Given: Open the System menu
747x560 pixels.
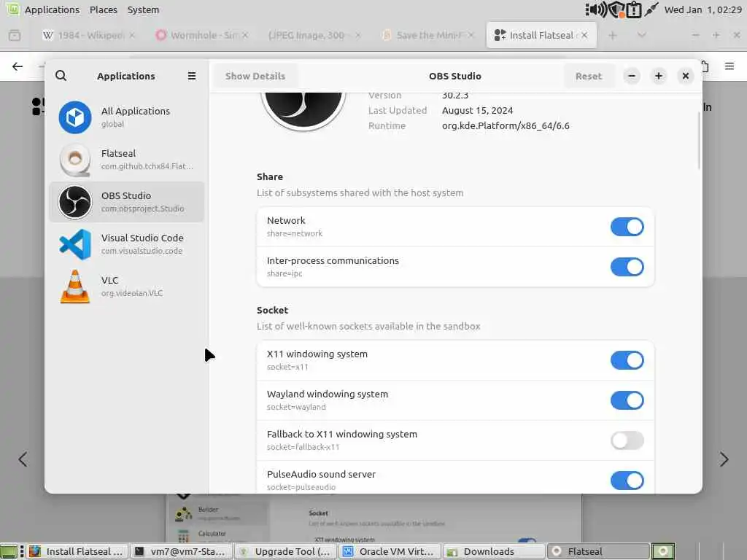Looking at the screenshot, I should pos(143,9).
